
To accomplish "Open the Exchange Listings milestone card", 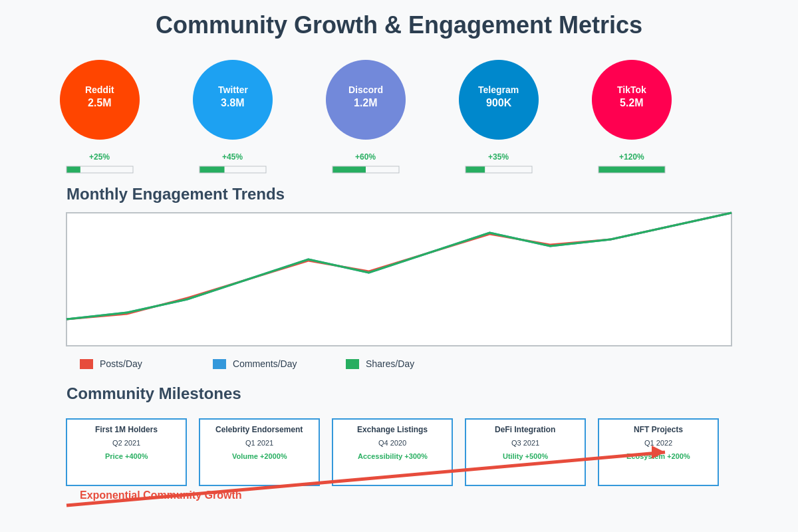I will pyautogui.click(x=392, y=452).
